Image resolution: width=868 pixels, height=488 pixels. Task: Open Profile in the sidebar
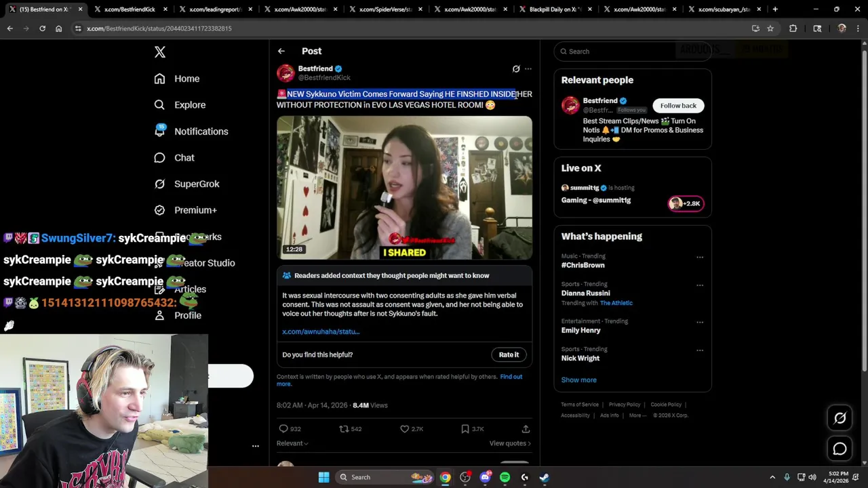(178, 315)
